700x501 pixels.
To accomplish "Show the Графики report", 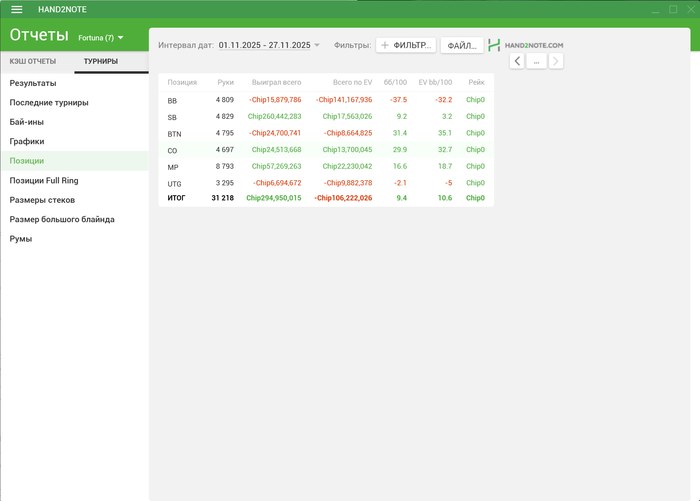I will coord(27,141).
